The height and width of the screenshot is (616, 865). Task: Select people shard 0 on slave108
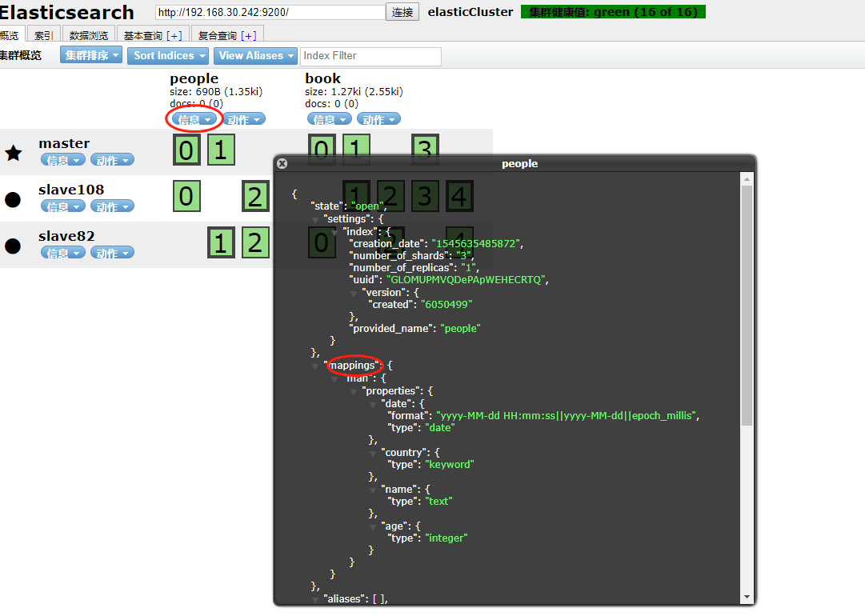[186, 196]
